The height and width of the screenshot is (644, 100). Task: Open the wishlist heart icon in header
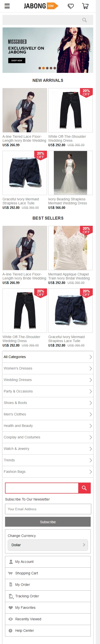(x=71, y=6)
